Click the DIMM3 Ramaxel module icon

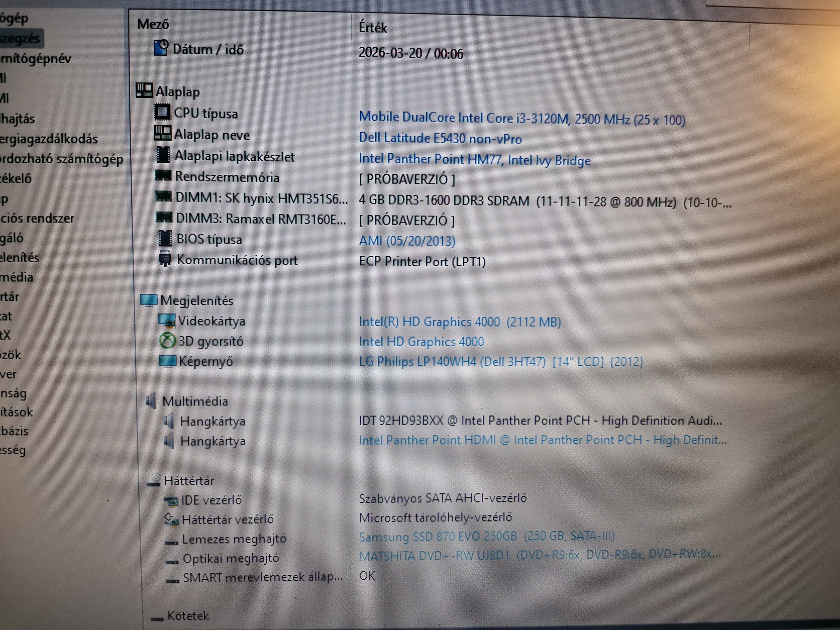[x=164, y=218]
